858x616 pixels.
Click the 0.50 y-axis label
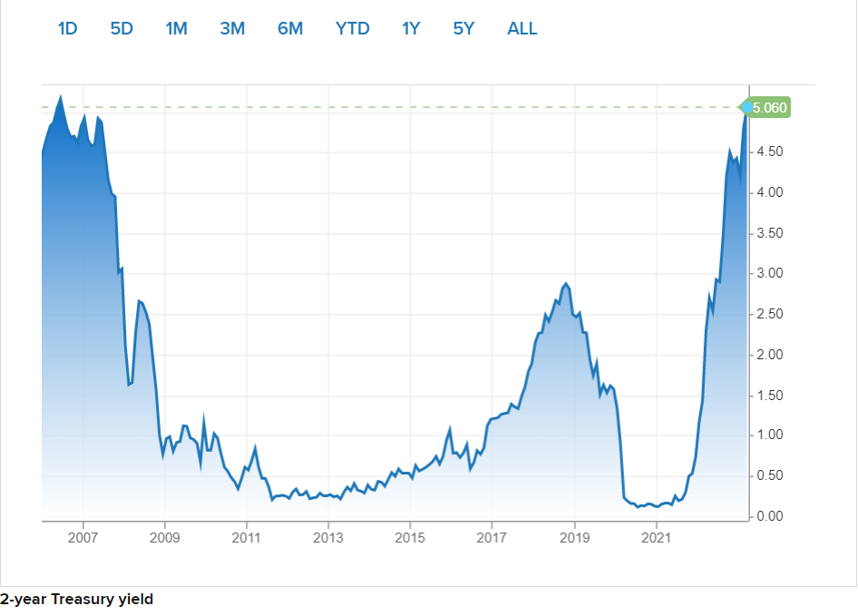[770, 475]
